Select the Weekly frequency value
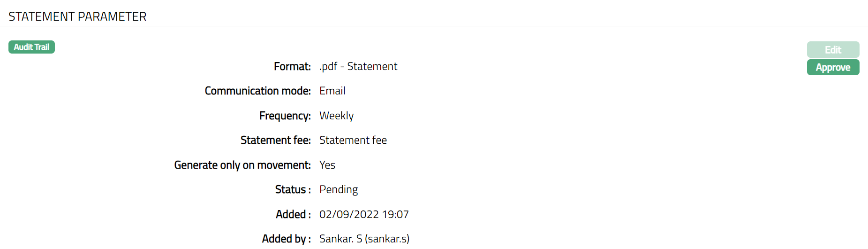 [337, 116]
